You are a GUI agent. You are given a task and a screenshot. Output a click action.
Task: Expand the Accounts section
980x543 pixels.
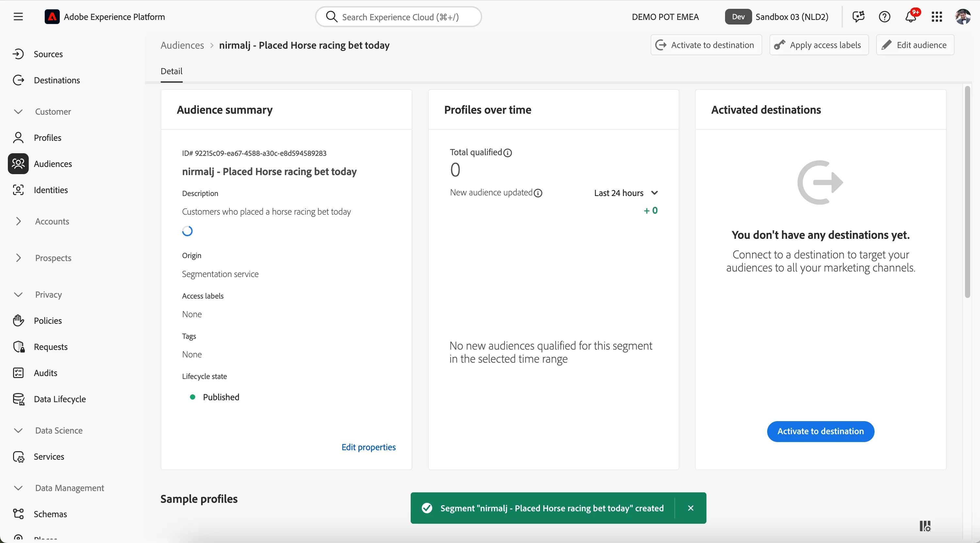coord(18,221)
